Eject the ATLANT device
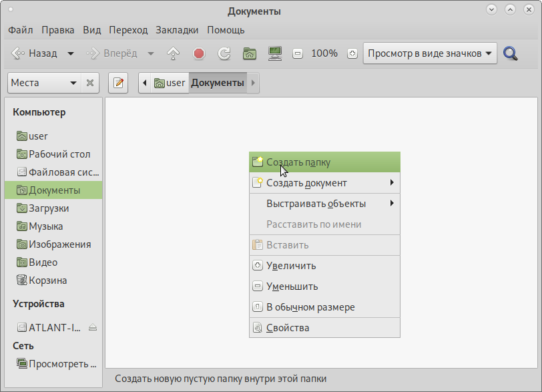The height and width of the screenshot is (392, 542). pos(93,327)
